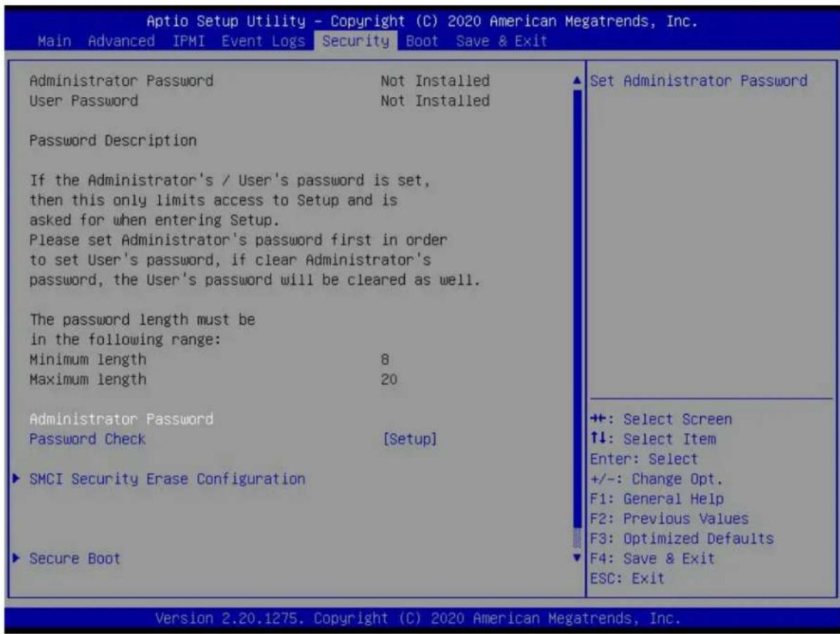
Task: Click the Minimum length label
Action: 88,360
